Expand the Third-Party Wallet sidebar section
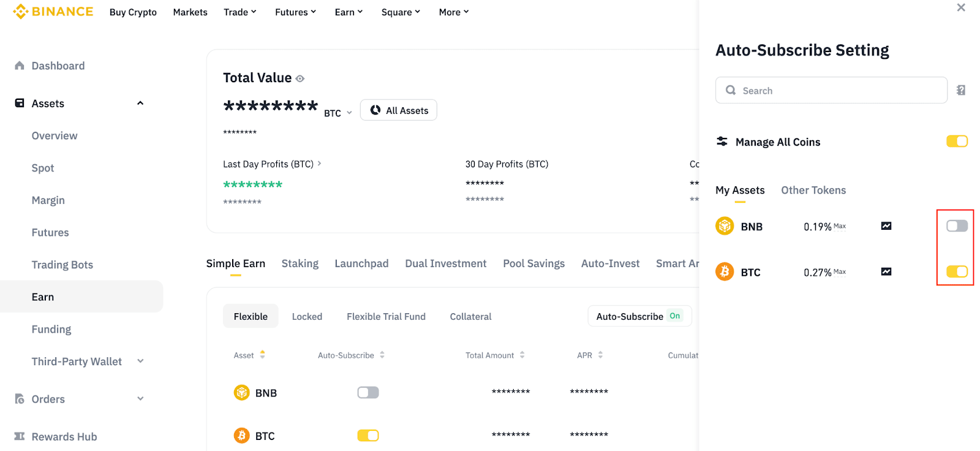980x451 pixels. point(140,362)
